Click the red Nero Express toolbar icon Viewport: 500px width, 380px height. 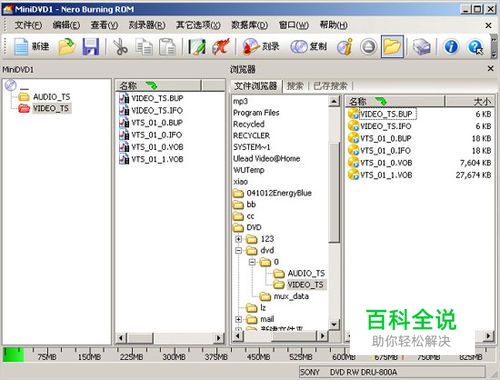221,46
